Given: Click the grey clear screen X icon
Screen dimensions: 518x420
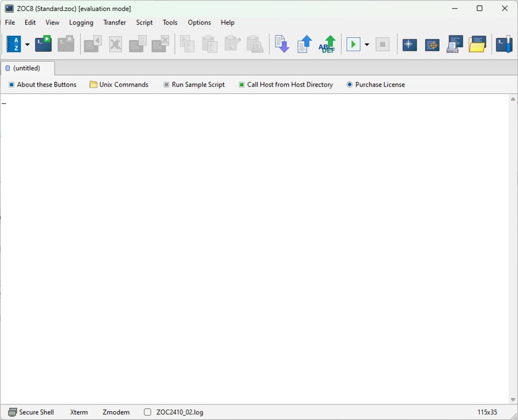Looking at the screenshot, I should [x=115, y=44].
